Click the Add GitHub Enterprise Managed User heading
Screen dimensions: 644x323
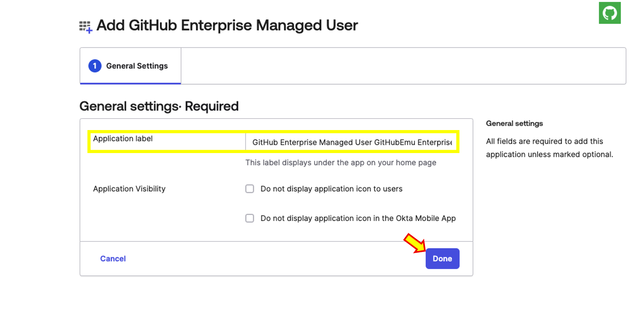227,25
